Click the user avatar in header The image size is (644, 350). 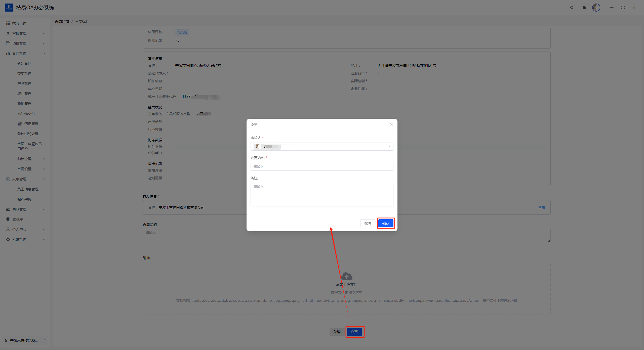point(596,8)
